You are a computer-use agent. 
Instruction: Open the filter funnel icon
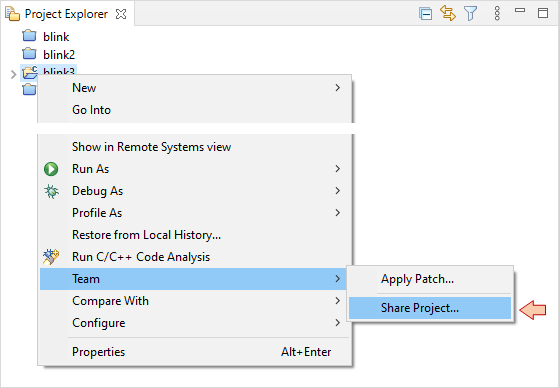[x=470, y=14]
